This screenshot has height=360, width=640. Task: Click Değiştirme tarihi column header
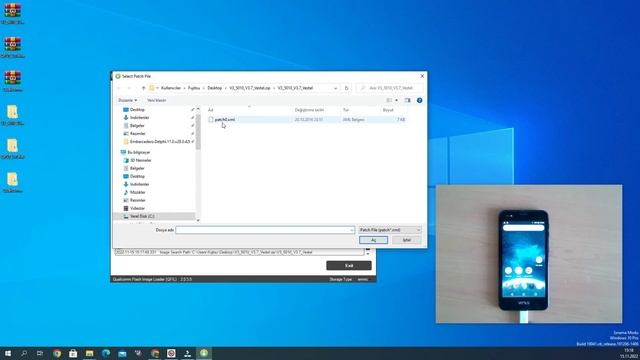pyautogui.click(x=309, y=110)
